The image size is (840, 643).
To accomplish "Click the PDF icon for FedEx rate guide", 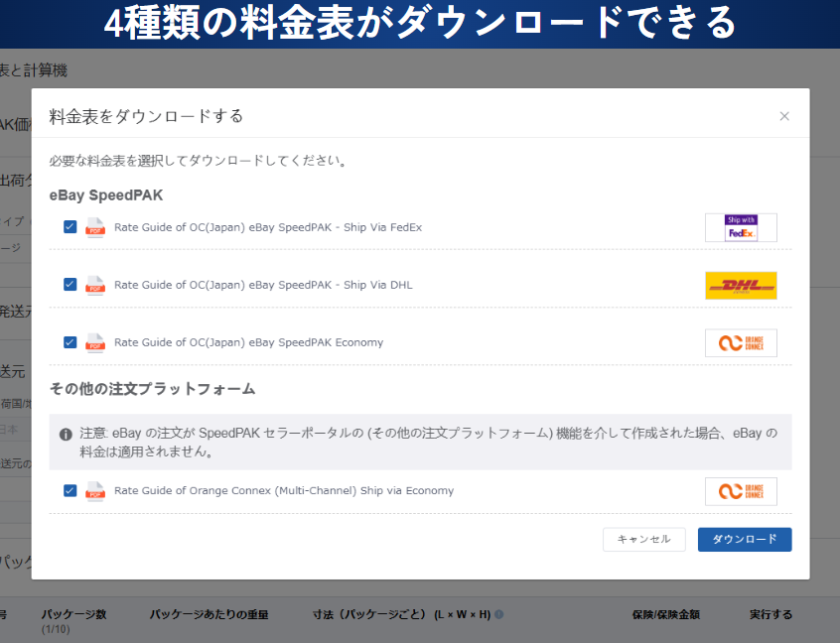I will tap(95, 227).
